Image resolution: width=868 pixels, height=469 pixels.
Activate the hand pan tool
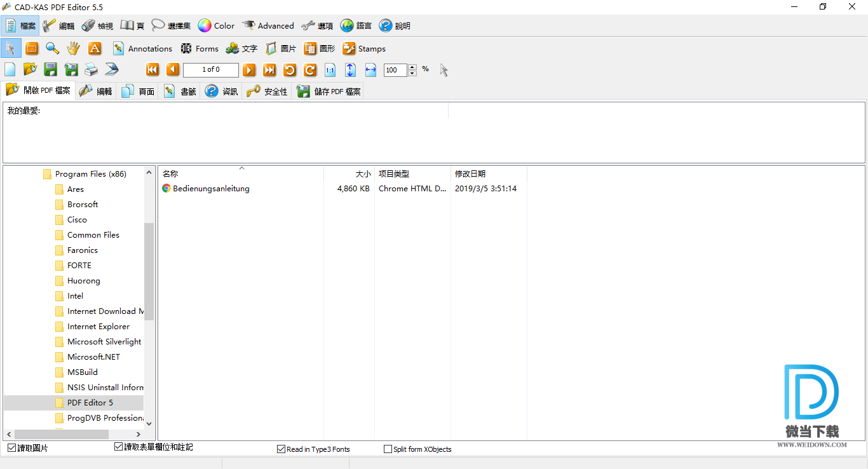(74, 48)
